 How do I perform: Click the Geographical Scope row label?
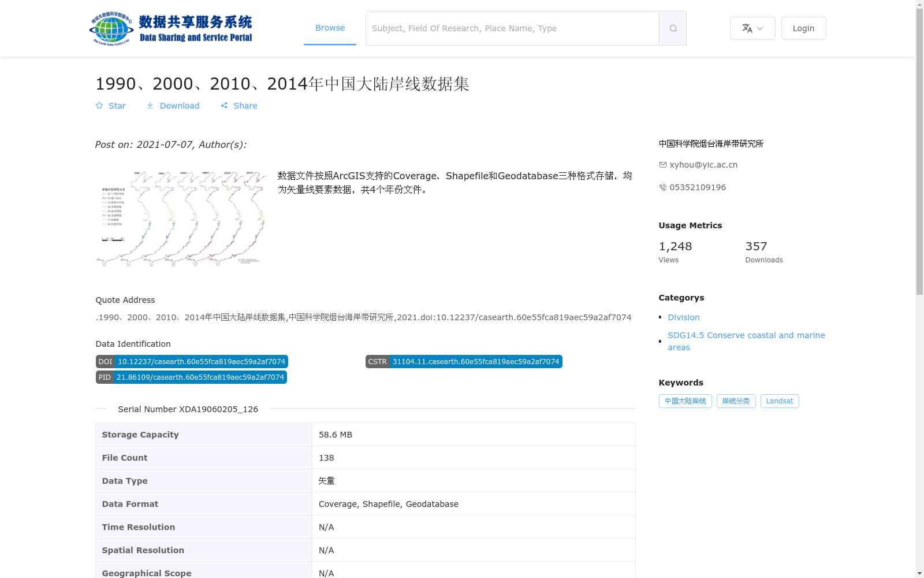(147, 573)
